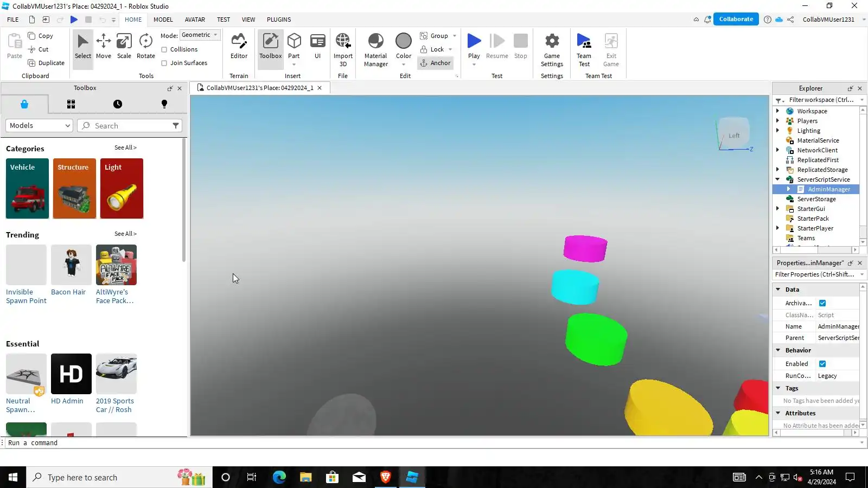Open File Explorer from the taskbar
868x488 pixels.
click(305, 477)
